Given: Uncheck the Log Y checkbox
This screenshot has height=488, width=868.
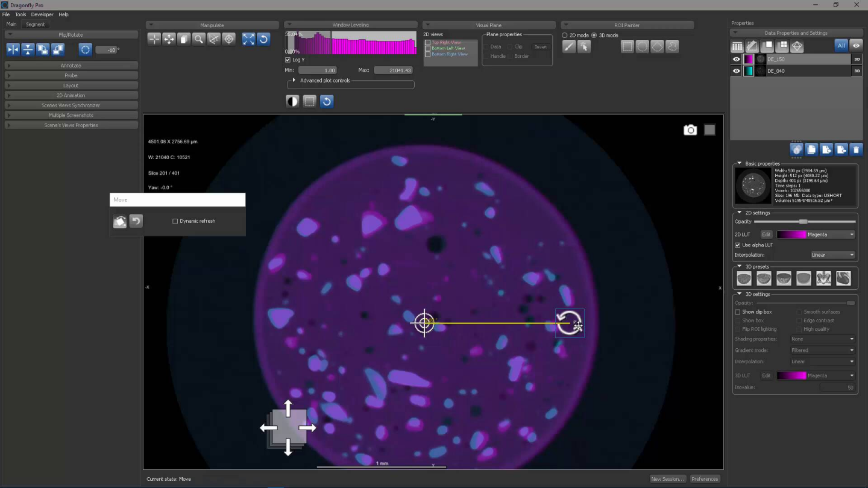Looking at the screenshot, I should tap(288, 60).
